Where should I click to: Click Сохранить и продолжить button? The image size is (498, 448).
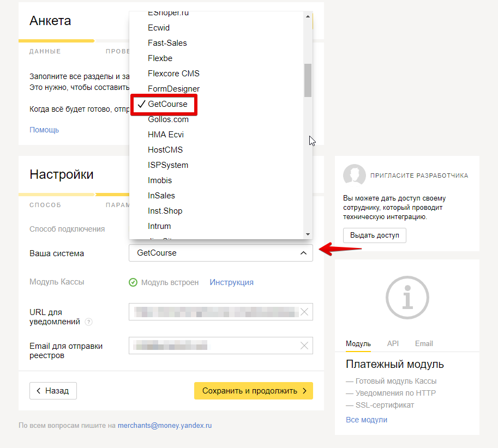[254, 391]
